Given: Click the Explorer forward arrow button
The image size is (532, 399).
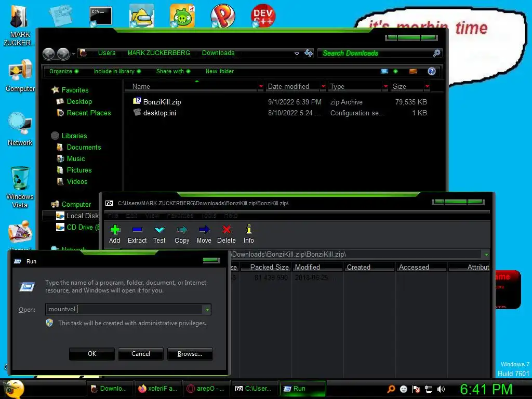Looking at the screenshot, I should [x=63, y=54].
